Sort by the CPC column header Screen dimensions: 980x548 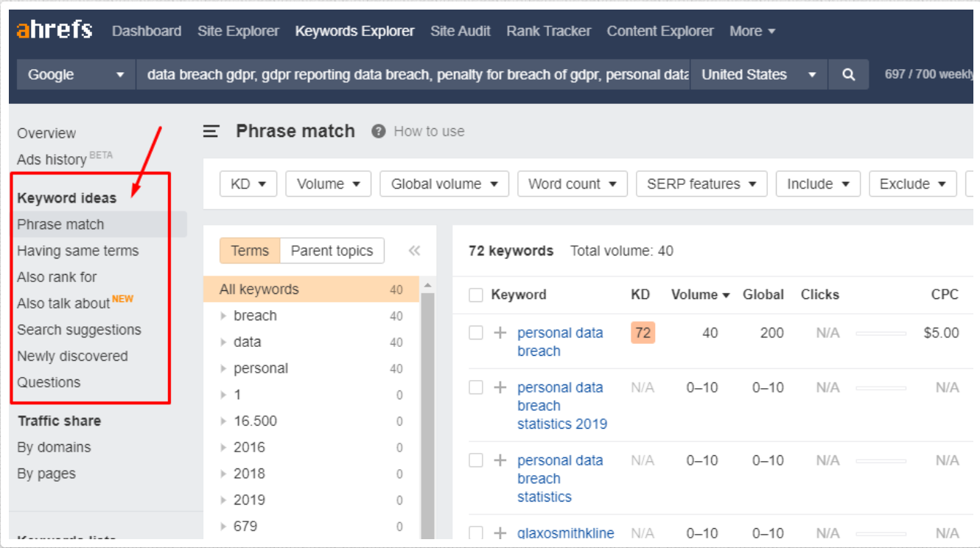[x=945, y=295]
